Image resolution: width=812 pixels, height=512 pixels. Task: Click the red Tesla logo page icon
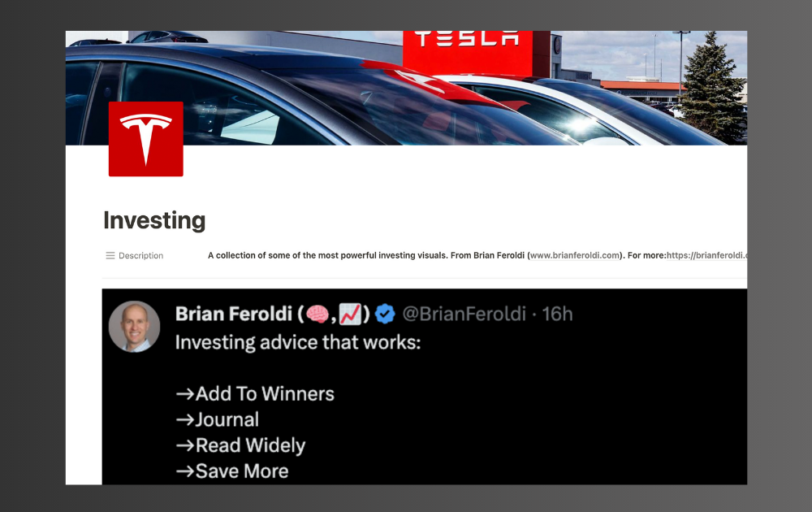click(145, 139)
